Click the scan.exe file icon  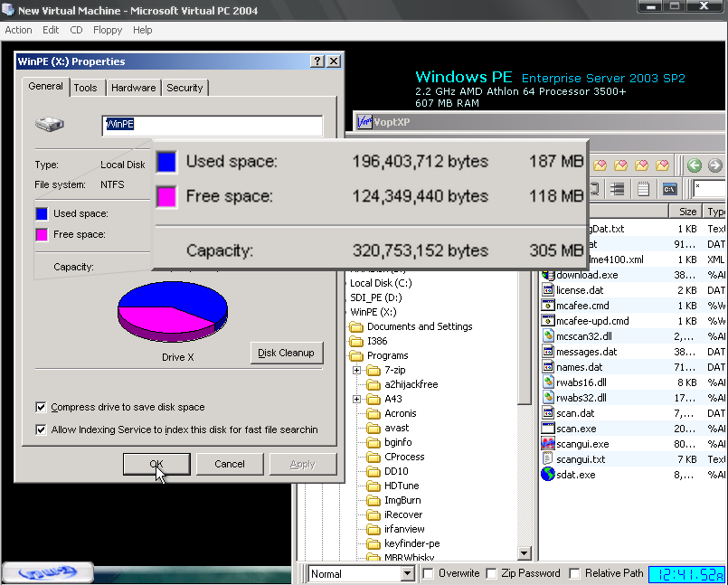(548, 429)
